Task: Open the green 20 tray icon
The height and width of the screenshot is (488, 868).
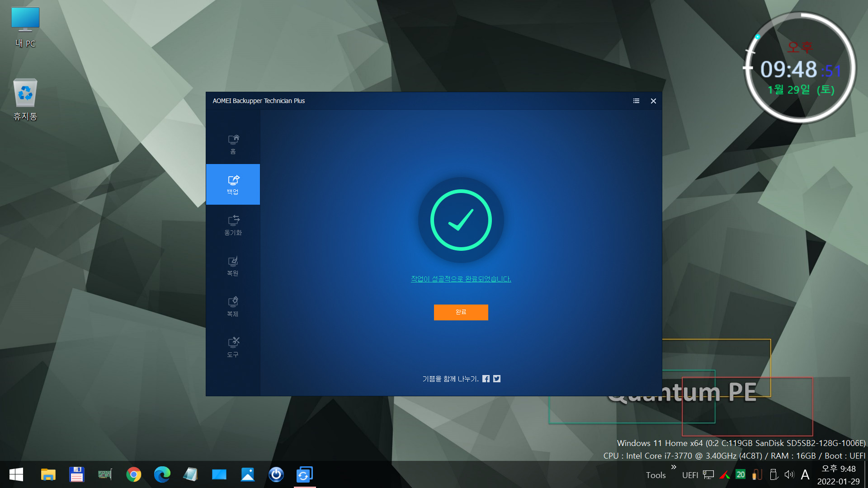Action: coord(741,474)
